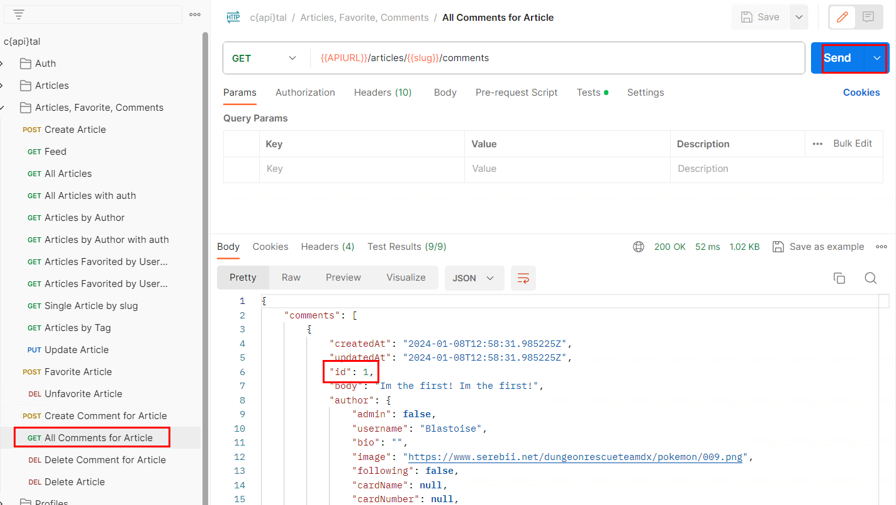Image resolution: width=896 pixels, height=505 pixels.
Task: Select the Favorite Article request
Action: (x=78, y=372)
